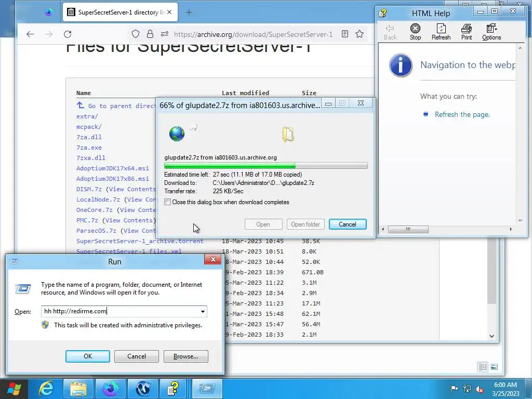Screen dimensions: 532x399
Task: Click Stop in HTML Help toolbar
Action: [415, 32]
